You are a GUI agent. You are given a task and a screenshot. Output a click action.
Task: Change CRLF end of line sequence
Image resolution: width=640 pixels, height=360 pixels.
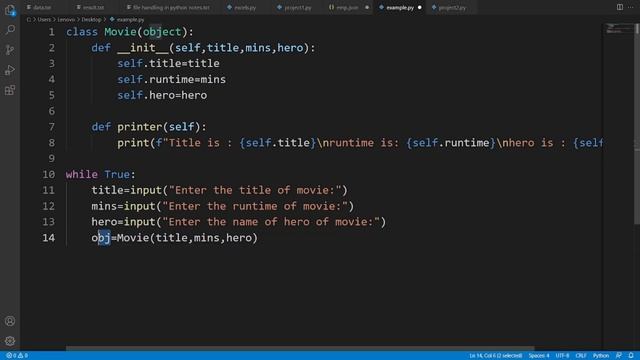point(581,356)
